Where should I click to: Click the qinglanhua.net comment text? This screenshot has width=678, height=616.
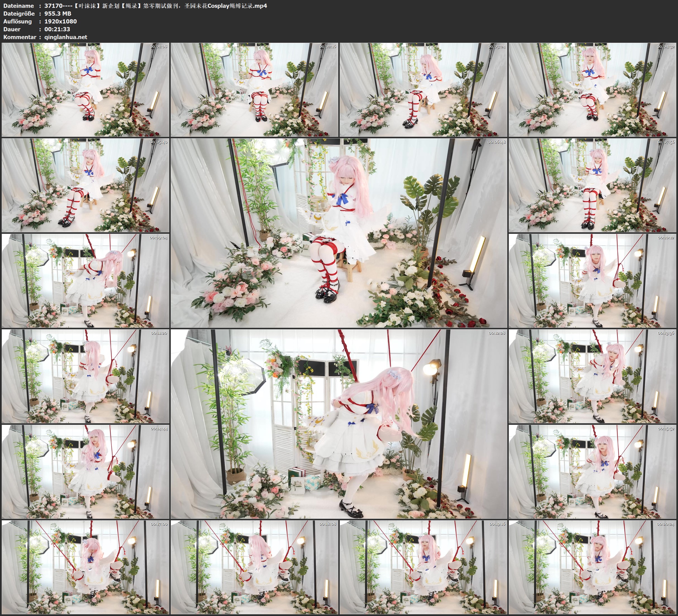coord(66,37)
